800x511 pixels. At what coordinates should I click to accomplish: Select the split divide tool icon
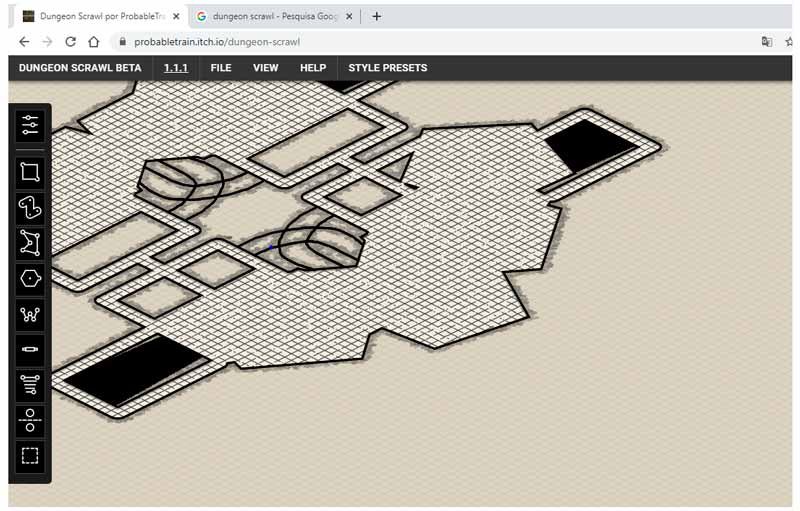[x=30, y=420]
